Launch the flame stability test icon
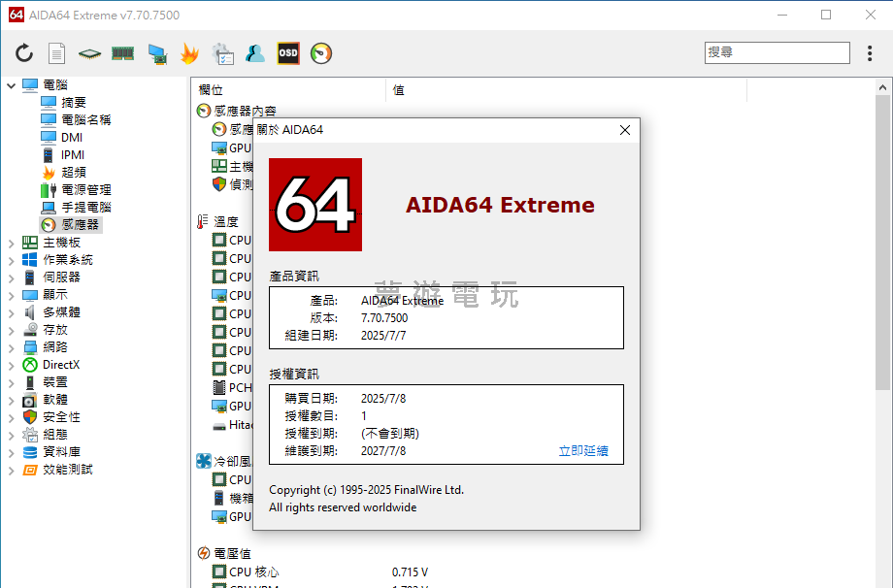This screenshot has width=893, height=588. click(189, 53)
